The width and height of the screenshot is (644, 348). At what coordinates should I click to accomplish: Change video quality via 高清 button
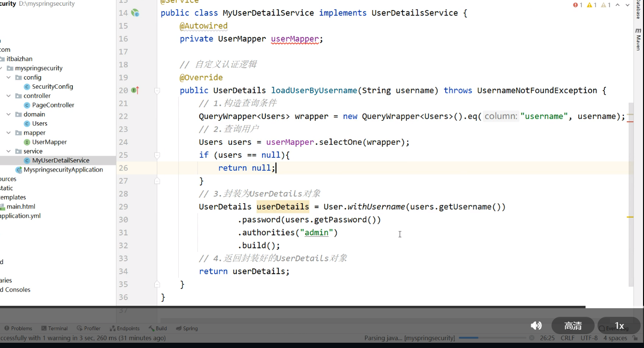pyautogui.click(x=573, y=325)
